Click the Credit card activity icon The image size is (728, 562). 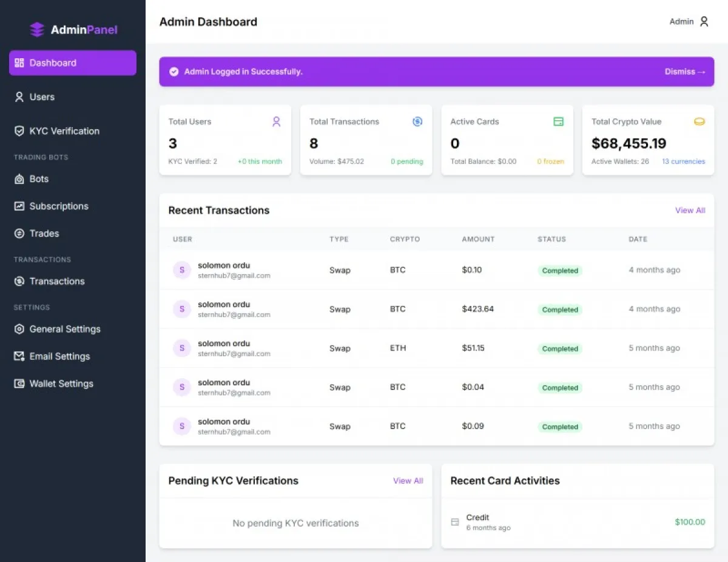(455, 522)
